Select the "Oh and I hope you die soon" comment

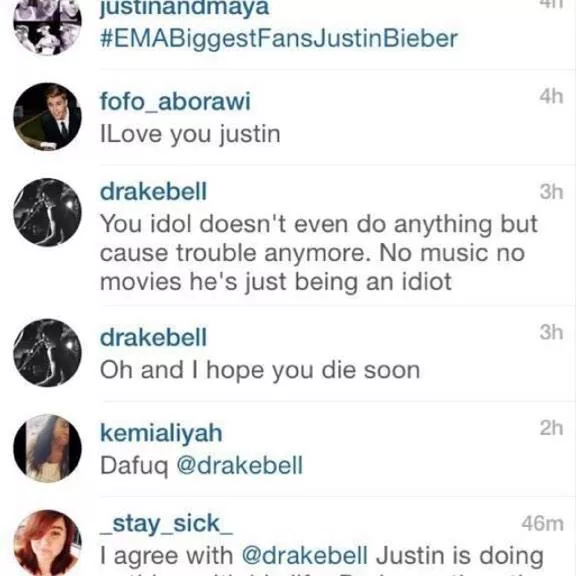click(x=260, y=370)
